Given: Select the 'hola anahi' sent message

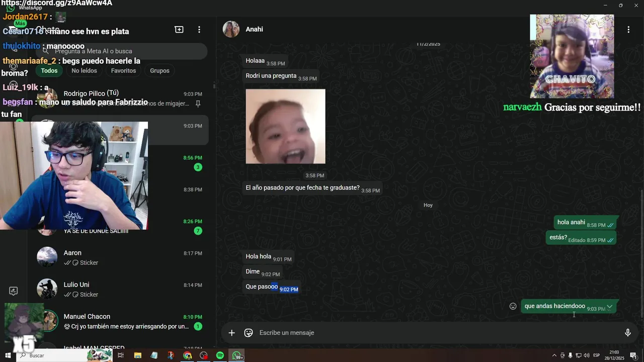Looking at the screenshot, I should [x=585, y=223].
